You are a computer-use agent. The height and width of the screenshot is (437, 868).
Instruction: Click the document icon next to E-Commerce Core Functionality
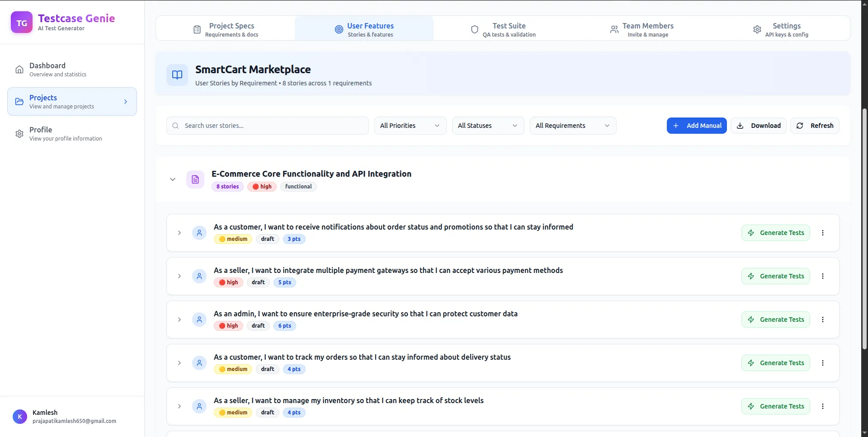[195, 179]
